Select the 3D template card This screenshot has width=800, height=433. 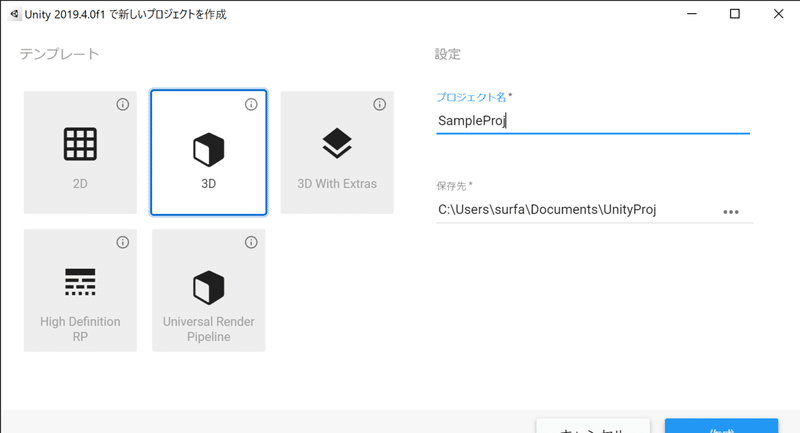209,152
